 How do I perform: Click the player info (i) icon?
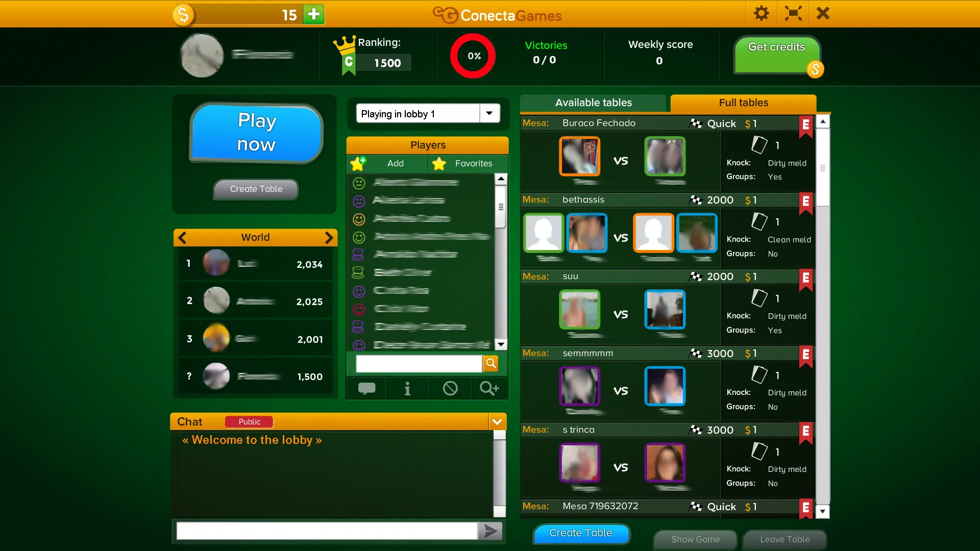click(x=407, y=389)
